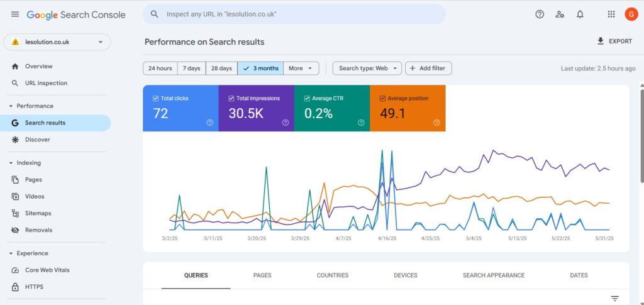The width and height of the screenshot is (644, 305).
Task: Click the Total impressions help icon
Action: tap(286, 123)
